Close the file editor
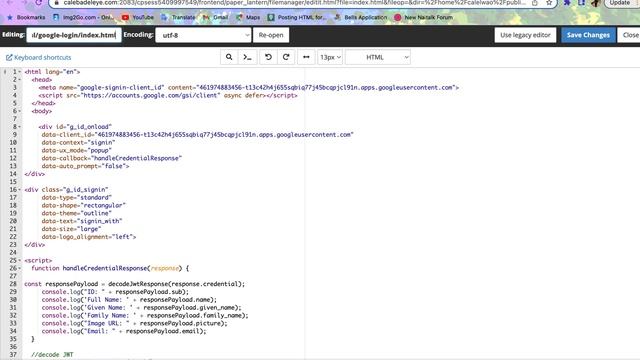 tap(630, 35)
